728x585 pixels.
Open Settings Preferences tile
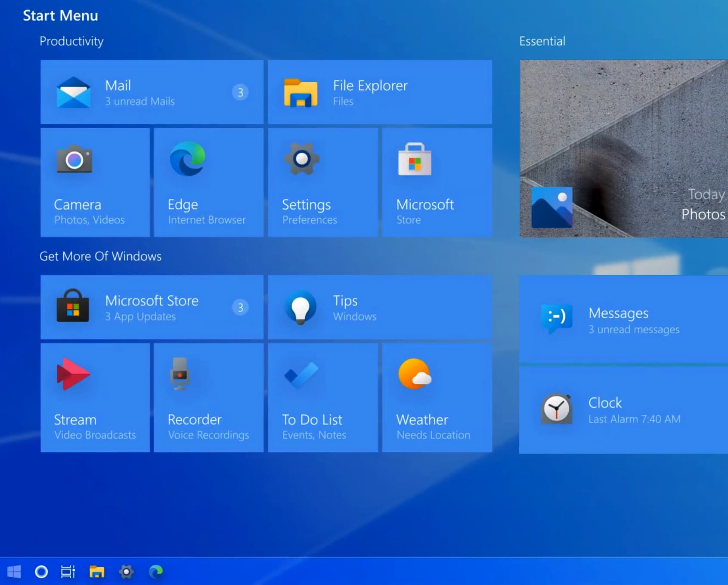pos(322,182)
